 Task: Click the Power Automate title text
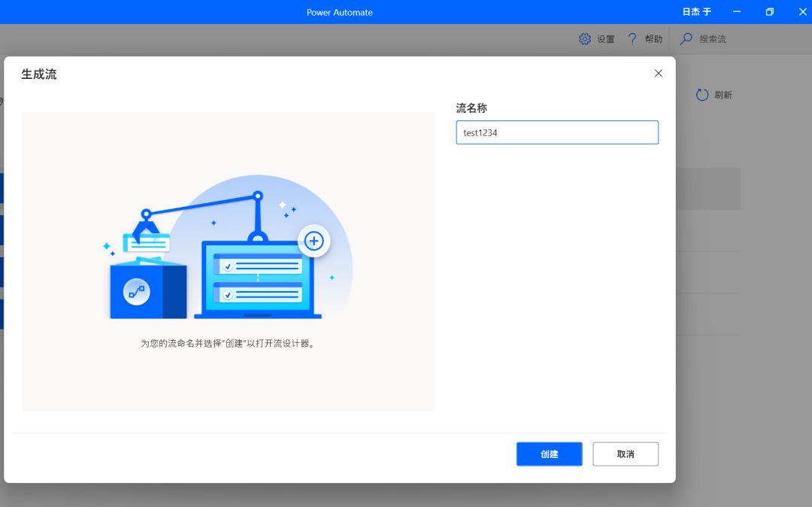click(340, 12)
